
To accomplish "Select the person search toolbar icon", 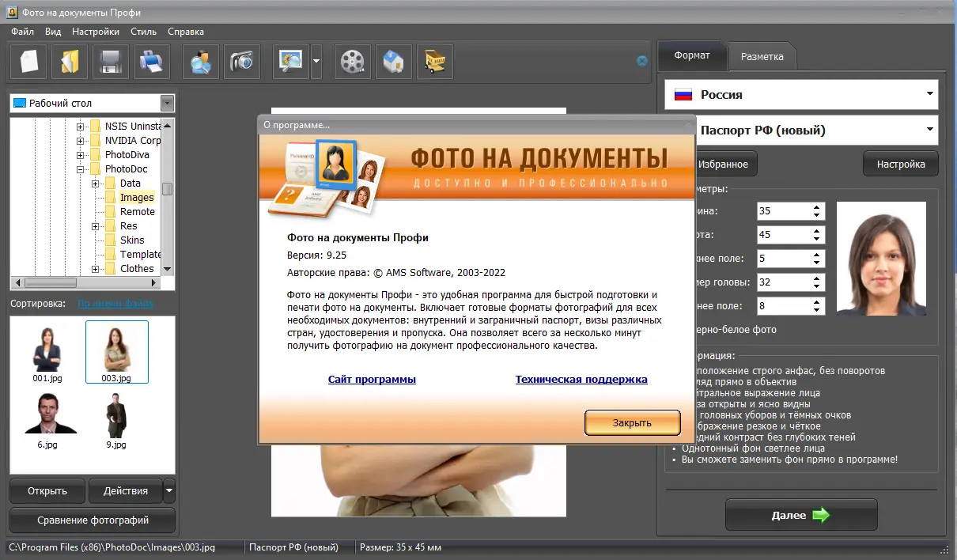I will (200, 61).
